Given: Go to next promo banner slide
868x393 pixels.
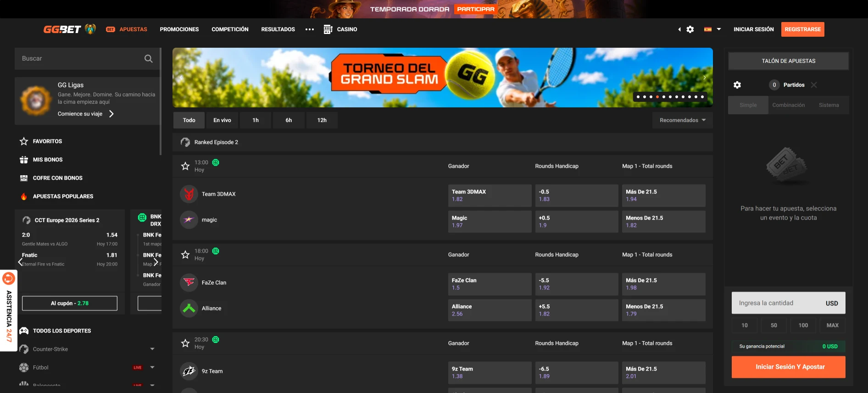Looking at the screenshot, I should pos(705,77).
